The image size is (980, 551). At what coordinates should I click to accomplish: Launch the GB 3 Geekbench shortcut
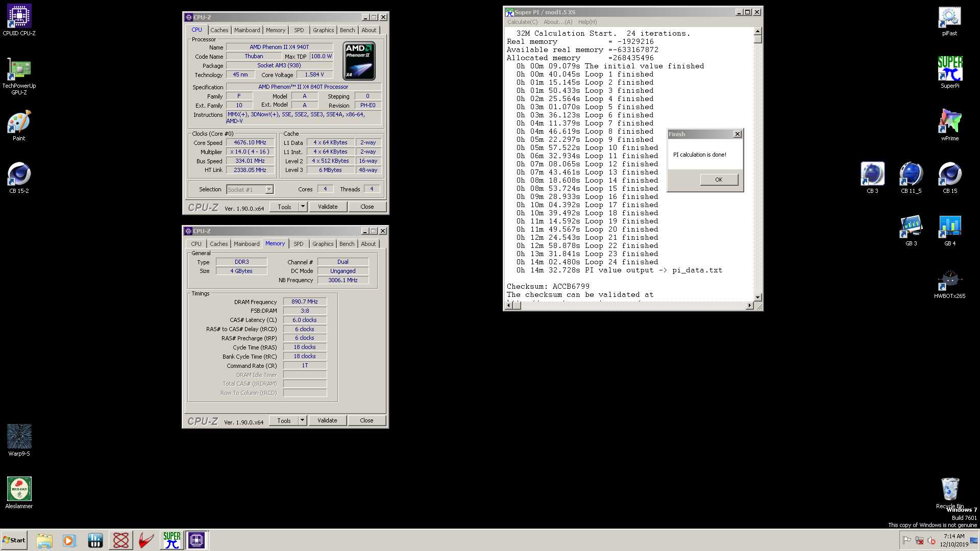point(911,231)
